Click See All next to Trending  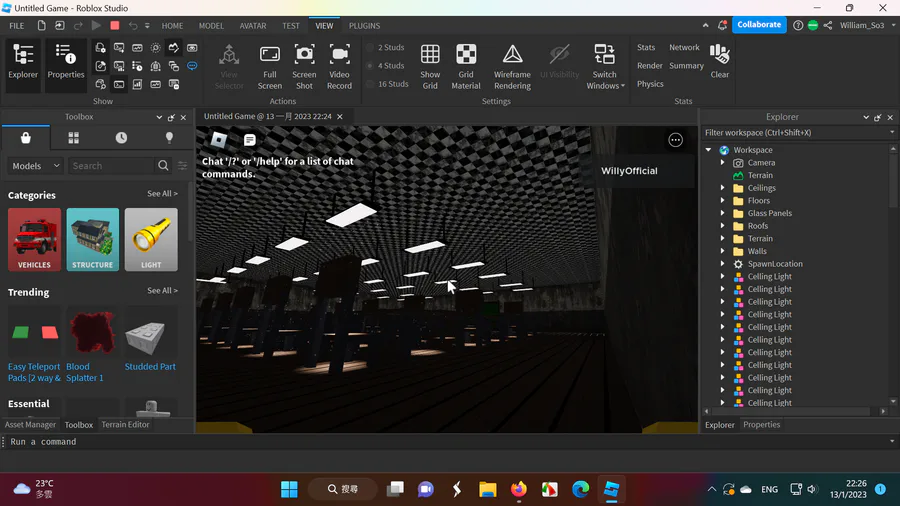pos(162,291)
